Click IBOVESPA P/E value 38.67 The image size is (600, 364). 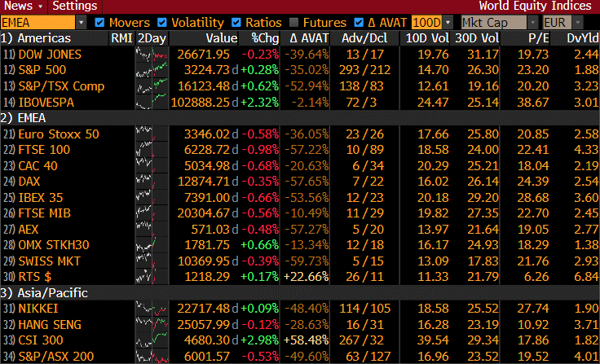pyautogui.click(x=533, y=103)
